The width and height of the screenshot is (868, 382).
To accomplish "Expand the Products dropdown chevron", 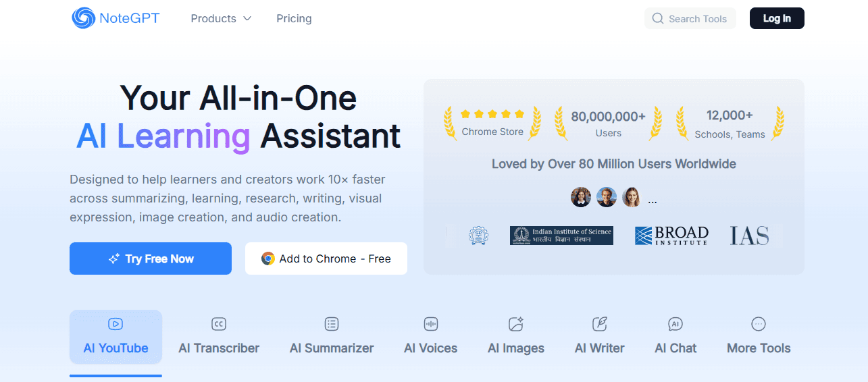I will [247, 19].
